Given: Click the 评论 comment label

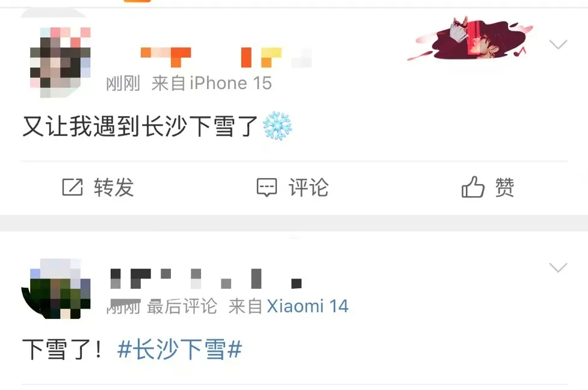Looking at the screenshot, I should (x=308, y=187).
